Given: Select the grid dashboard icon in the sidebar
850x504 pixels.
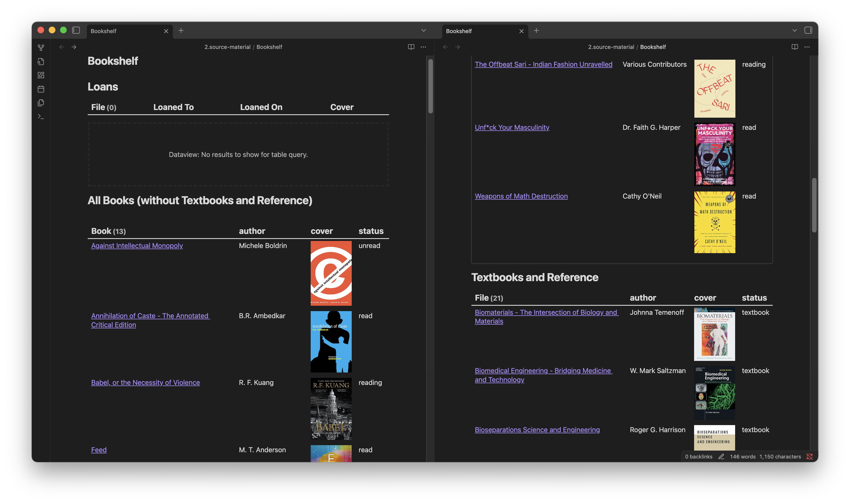Looking at the screenshot, I should [41, 75].
